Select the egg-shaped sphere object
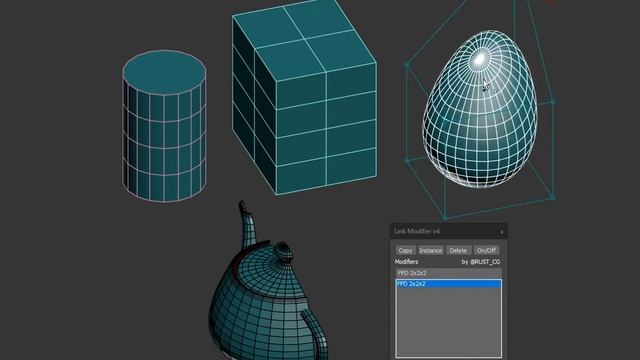Screen dimensions: 640x360 click(480, 109)
